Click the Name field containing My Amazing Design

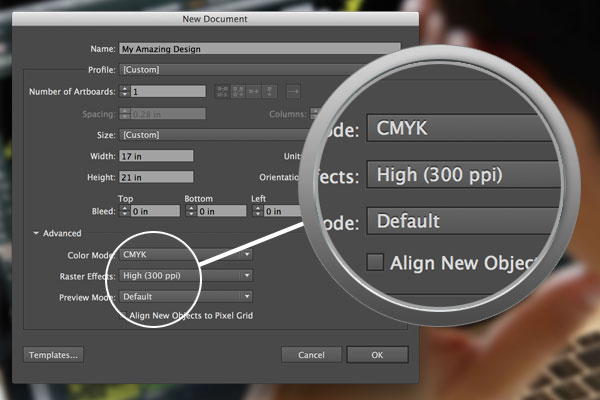(x=260, y=49)
